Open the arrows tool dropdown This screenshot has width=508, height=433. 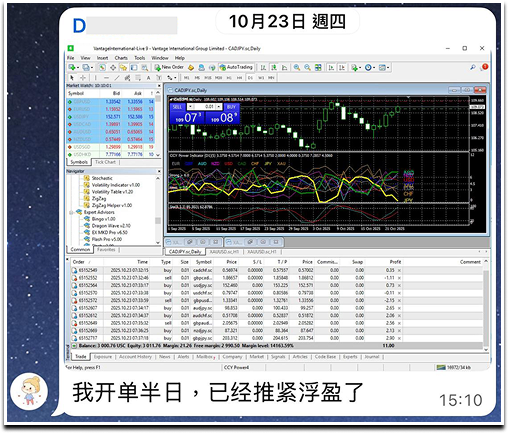(x=175, y=78)
